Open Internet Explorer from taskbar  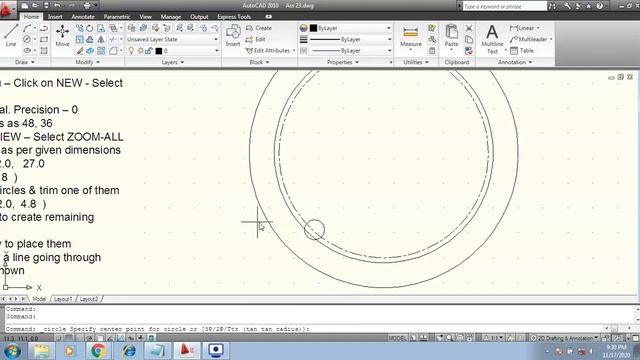(129, 351)
